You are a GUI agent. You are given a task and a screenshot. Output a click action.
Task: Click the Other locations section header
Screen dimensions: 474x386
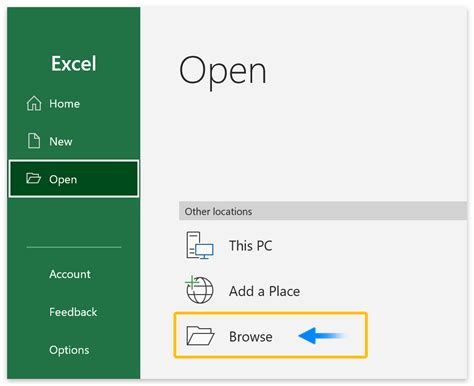323,211
